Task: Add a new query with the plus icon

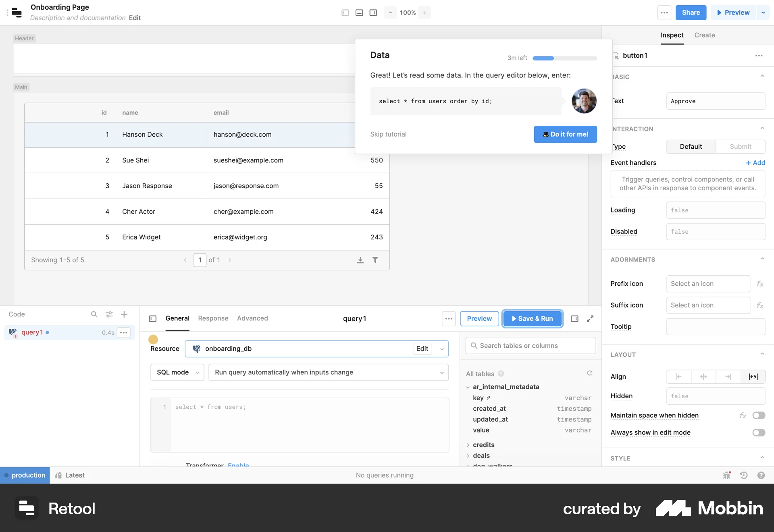Action: [x=124, y=314]
